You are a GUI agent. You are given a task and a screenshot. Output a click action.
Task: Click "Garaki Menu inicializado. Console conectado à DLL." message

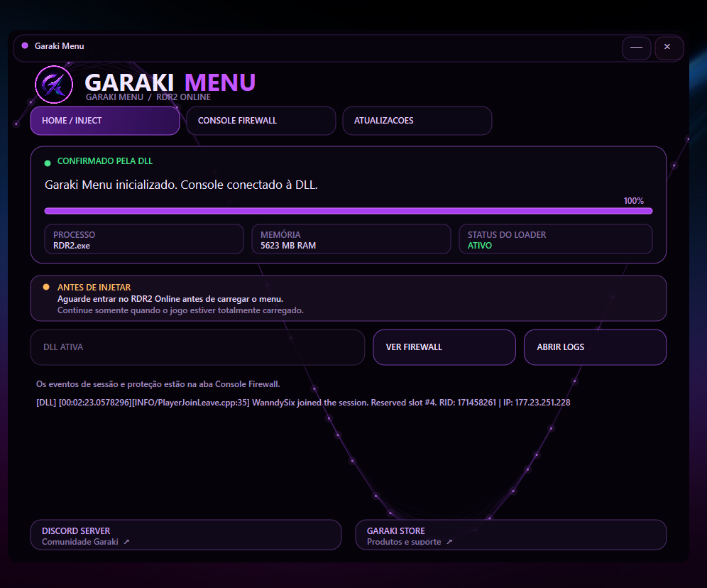(181, 185)
